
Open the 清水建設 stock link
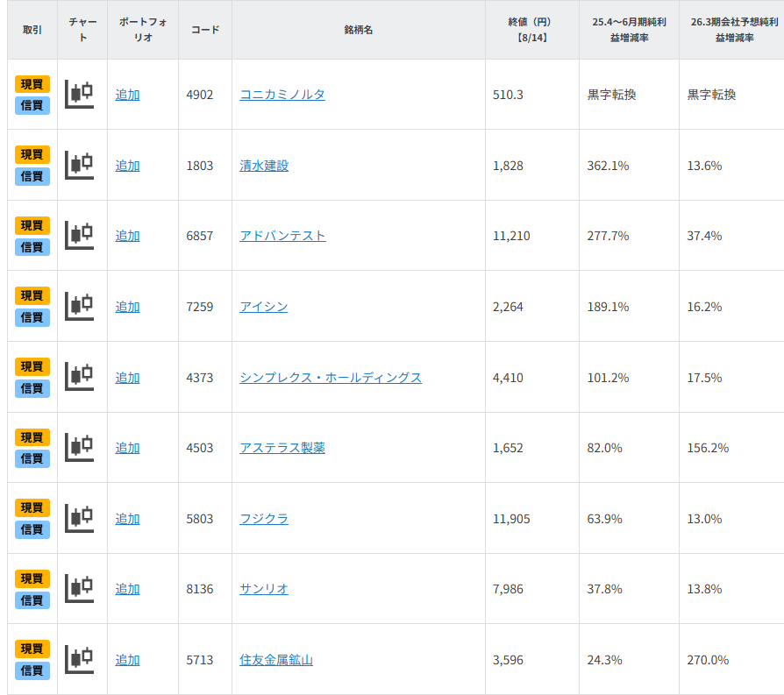click(264, 166)
